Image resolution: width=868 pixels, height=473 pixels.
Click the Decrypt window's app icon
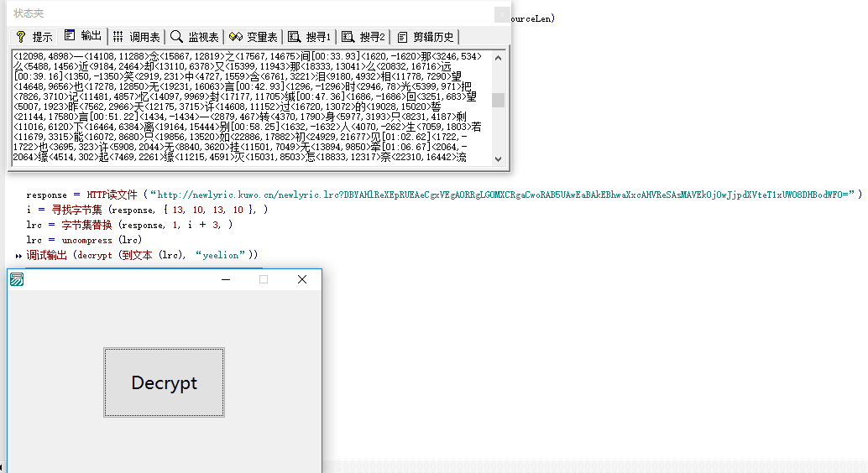(17, 279)
